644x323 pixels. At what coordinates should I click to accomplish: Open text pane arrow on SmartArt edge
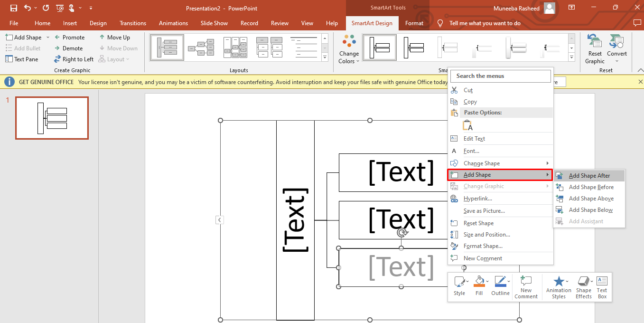[x=219, y=220]
